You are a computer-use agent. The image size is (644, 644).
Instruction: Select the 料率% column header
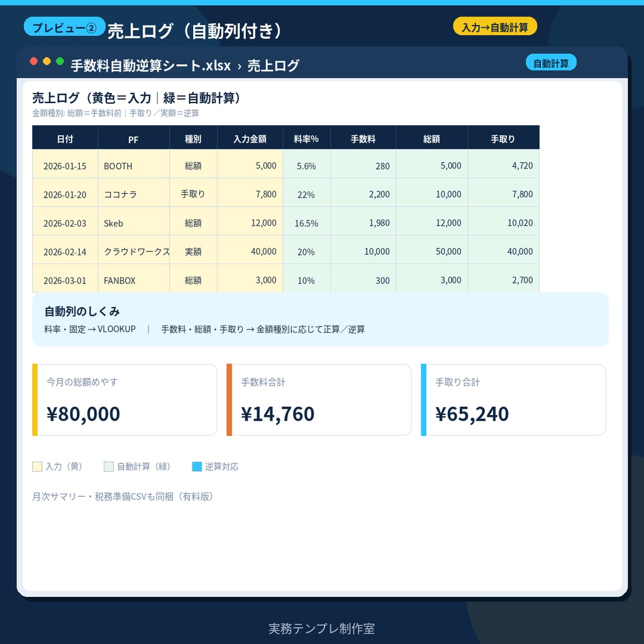(x=306, y=138)
